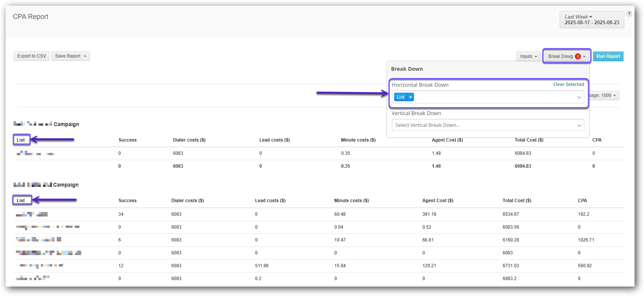The image size is (644, 296).
Task: Click the Clear Selected link
Action: 568,84
